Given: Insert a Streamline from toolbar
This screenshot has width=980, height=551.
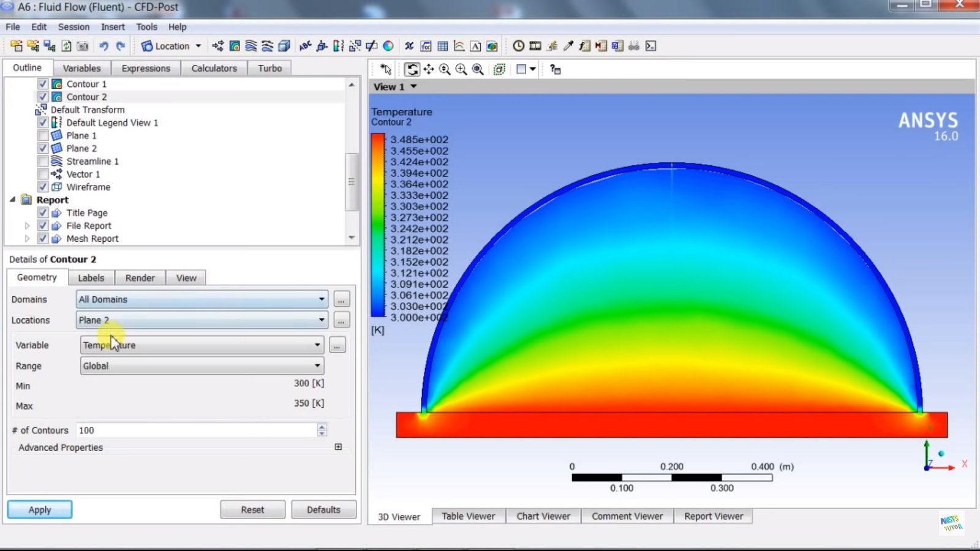Looking at the screenshot, I should coord(251,46).
